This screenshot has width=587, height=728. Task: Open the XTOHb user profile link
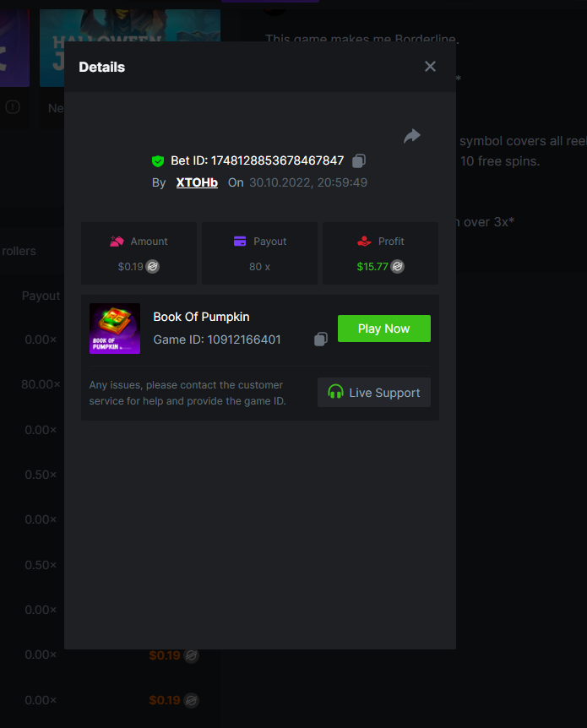197,182
